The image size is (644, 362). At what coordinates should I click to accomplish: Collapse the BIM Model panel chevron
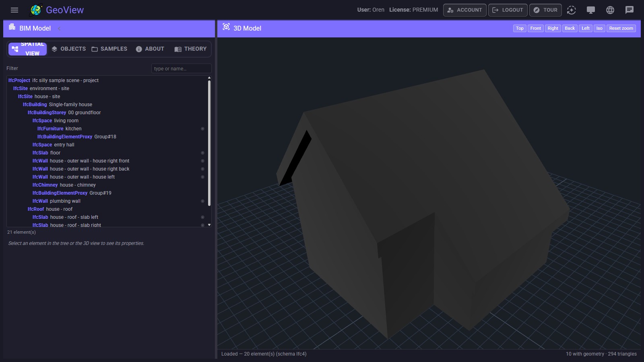click(59, 28)
